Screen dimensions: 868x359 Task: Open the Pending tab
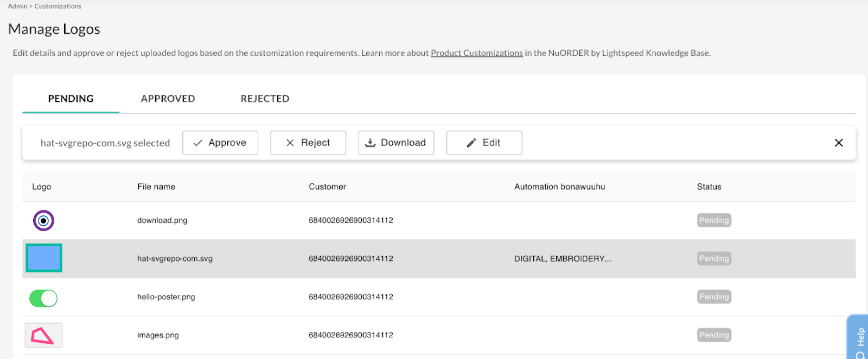click(71, 99)
